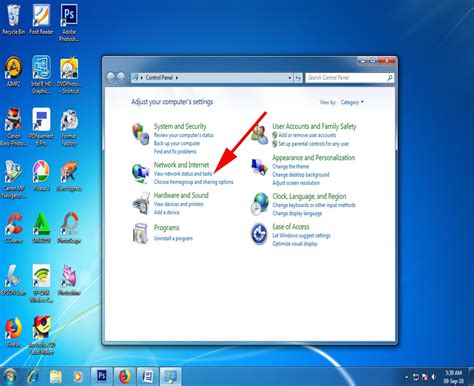The width and height of the screenshot is (474, 386).
Task: Open Hardware and Sound heading
Action: [x=181, y=195]
